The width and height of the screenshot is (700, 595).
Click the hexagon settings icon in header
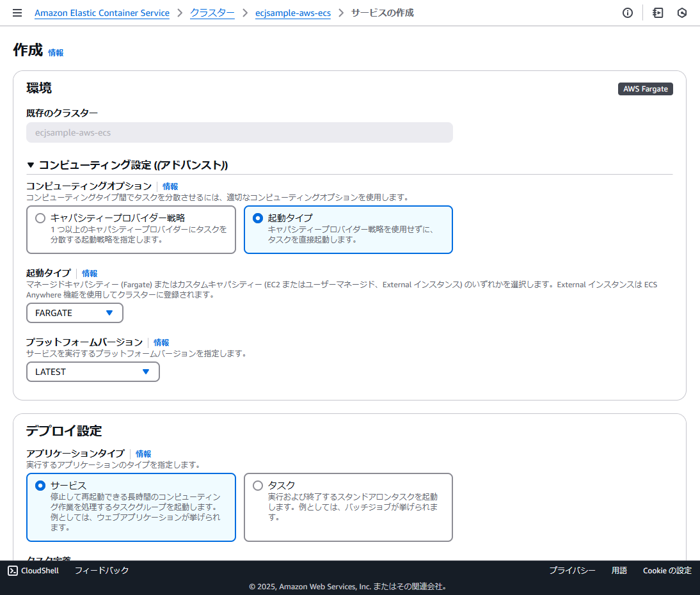coord(681,13)
